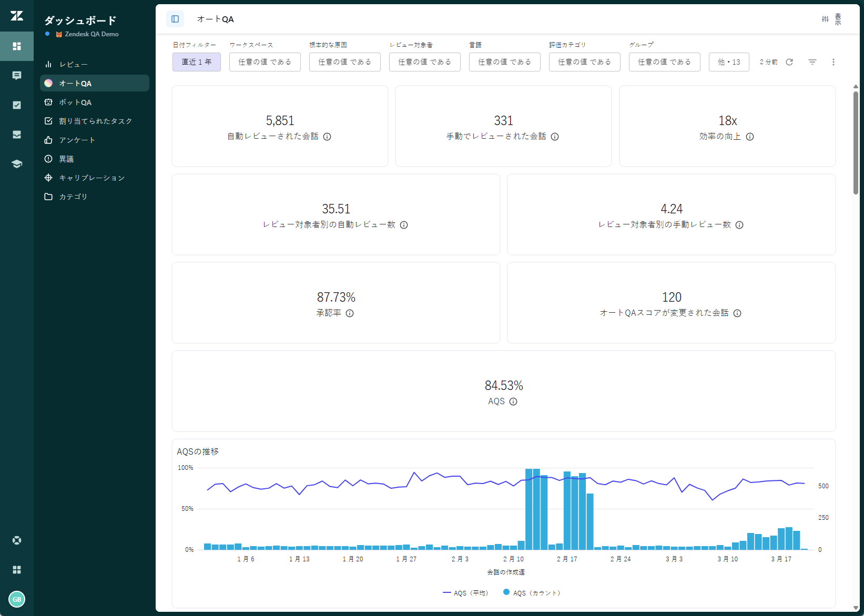The image size is (864, 616).
Task: Click the refresh dashboard icon
Action: [x=789, y=62]
